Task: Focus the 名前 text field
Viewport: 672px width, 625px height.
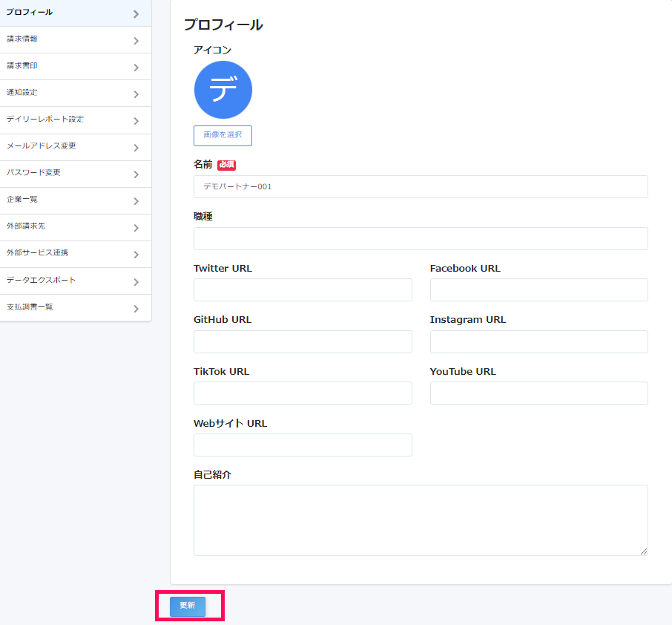Action: pyautogui.click(x=421, y=187)
